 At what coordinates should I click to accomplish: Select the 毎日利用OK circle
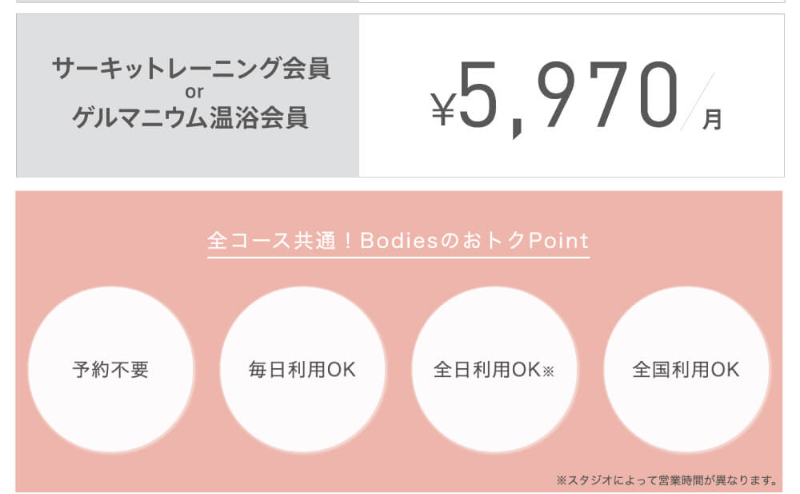[303, 369]
